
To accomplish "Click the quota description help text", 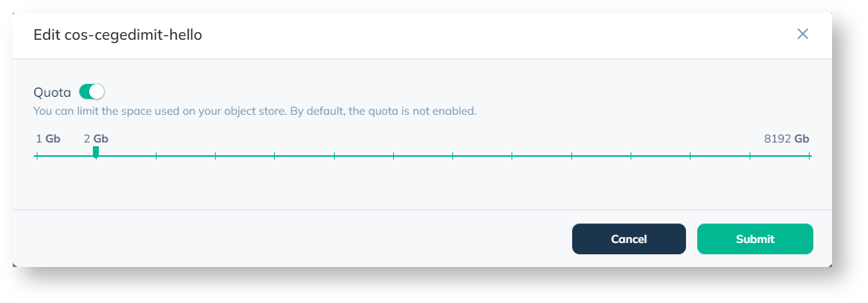I will tap(255, 112).
